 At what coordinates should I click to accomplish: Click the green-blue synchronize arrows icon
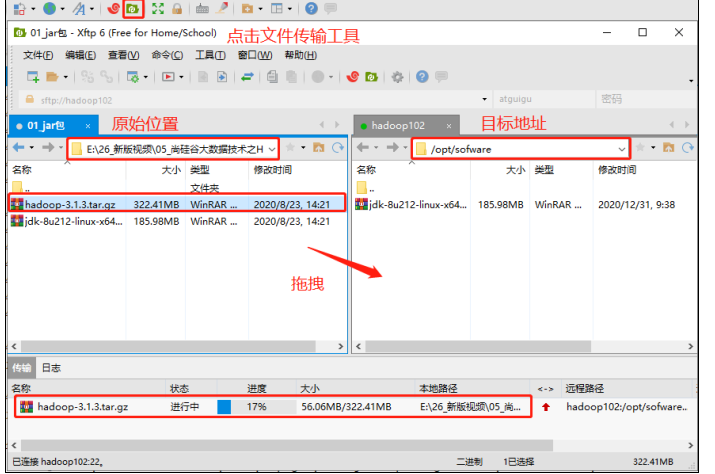click(x=247, y=77)
